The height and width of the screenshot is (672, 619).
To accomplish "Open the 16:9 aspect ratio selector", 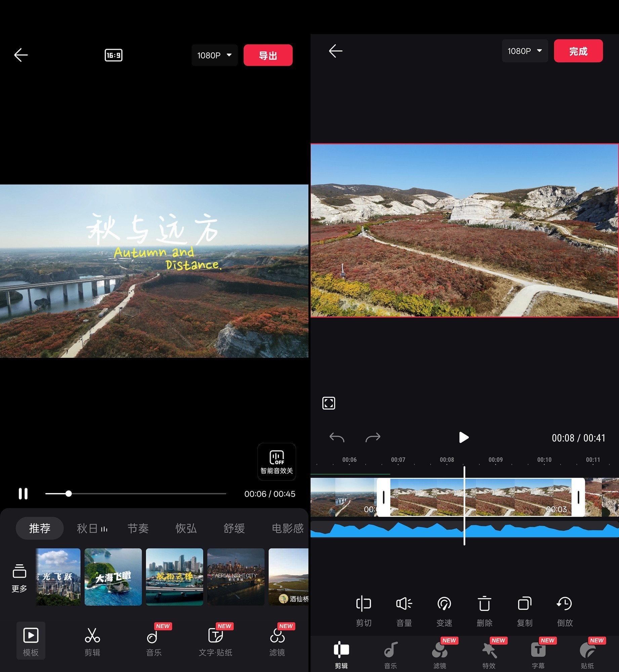I will pyautogui.click(x=113, y=55).
